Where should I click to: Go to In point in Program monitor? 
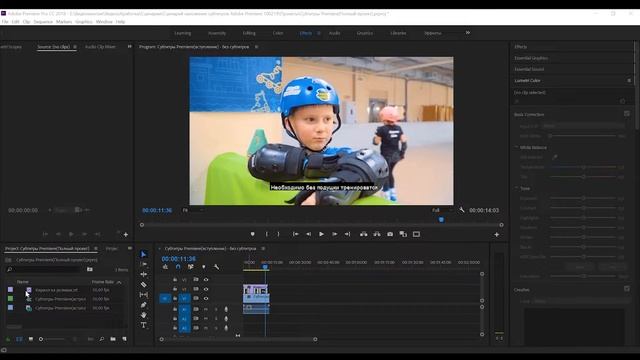296,234
